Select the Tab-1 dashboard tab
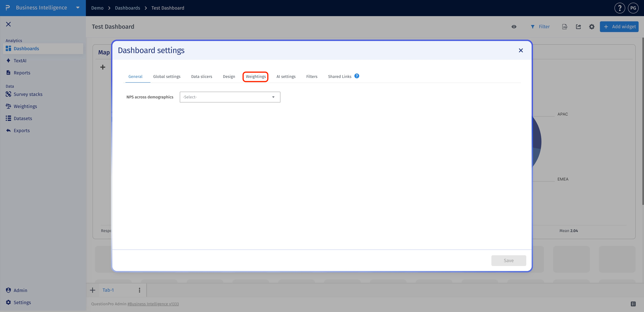Image resolution: width=644 pixels, height=312 pixels. coord(108,290)
